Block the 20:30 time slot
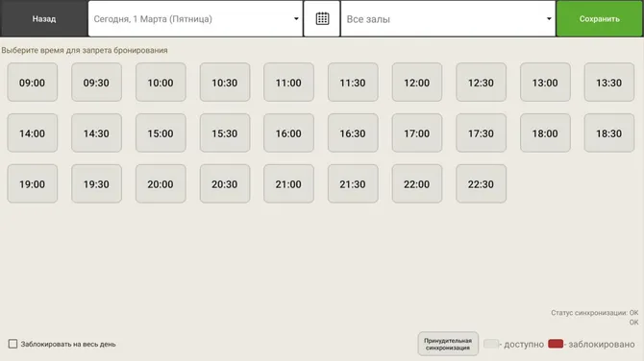 pyautogui.click(x=225, y=184)
